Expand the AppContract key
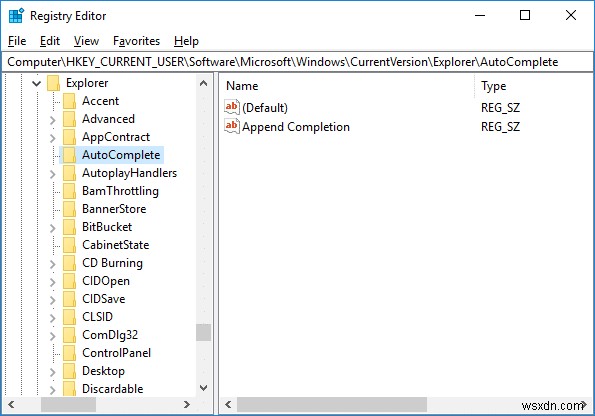Image resolution: width=595 pixels, height=416 pixels. point(53,138)
